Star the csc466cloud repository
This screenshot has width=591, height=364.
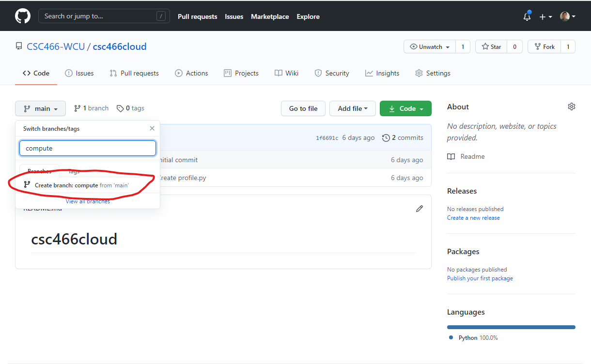pyautogui.click(x=491, y=46)
